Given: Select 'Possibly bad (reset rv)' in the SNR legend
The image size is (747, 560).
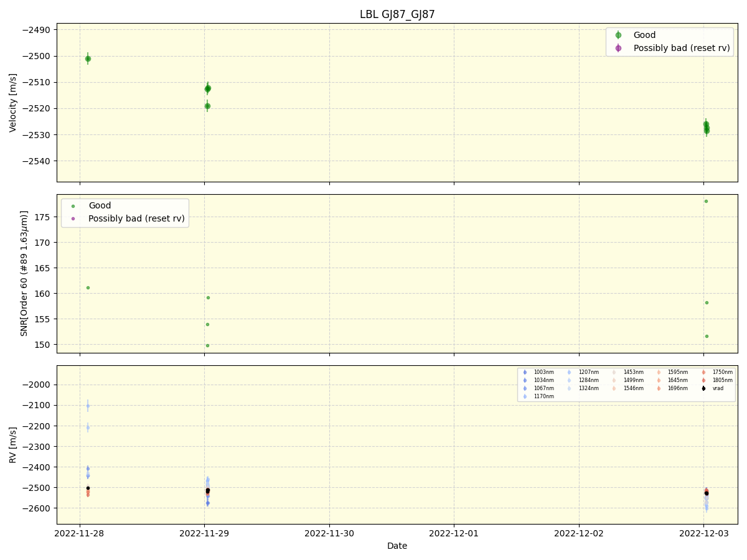Looking at the screenshot, I should point(136,218).
